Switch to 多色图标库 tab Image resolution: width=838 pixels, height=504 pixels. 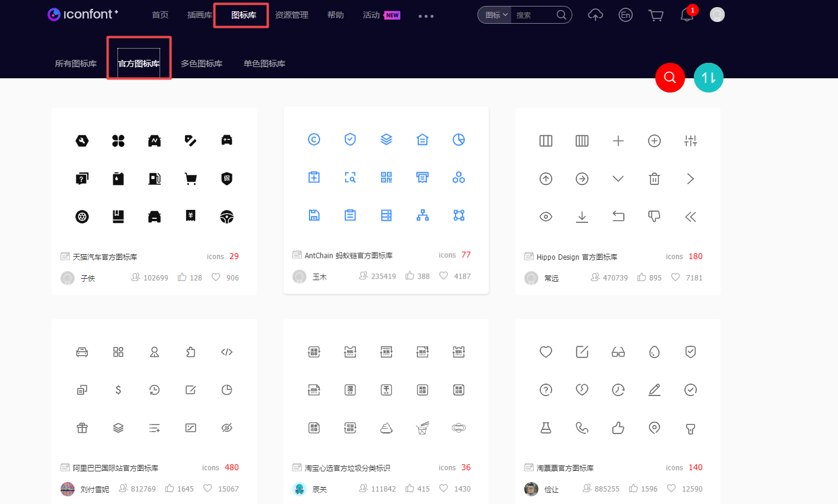click(202, 63)
